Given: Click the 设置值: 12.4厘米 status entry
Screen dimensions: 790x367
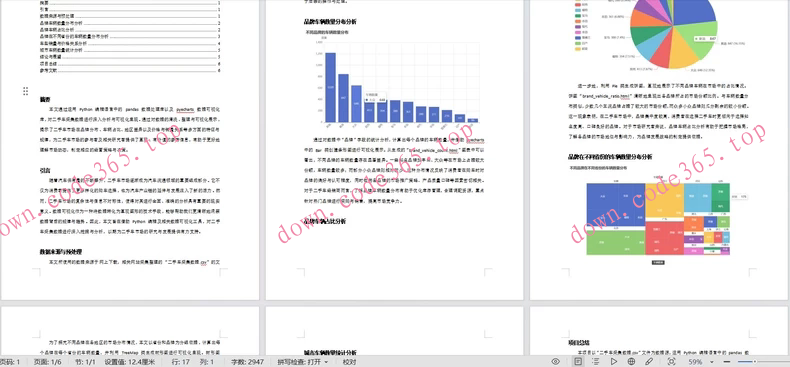Looking at the screenshot, I should pos(131,362).
